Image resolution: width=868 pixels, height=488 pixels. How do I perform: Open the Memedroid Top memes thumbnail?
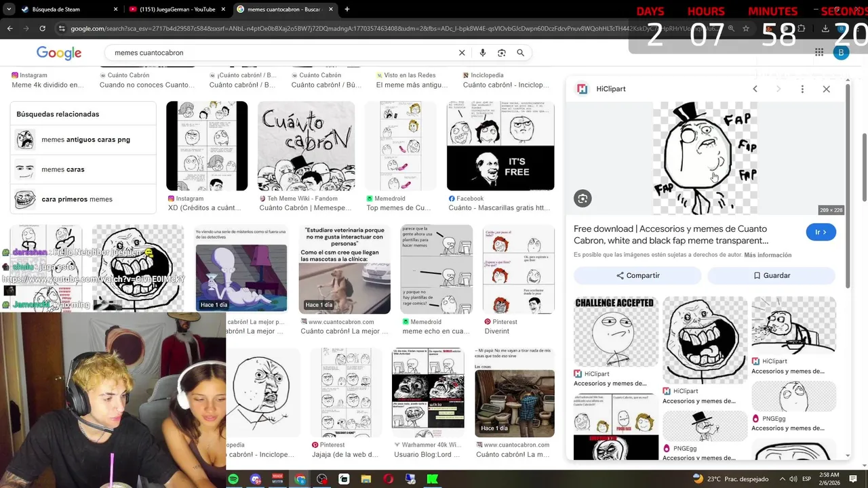[x=401, y=146]
